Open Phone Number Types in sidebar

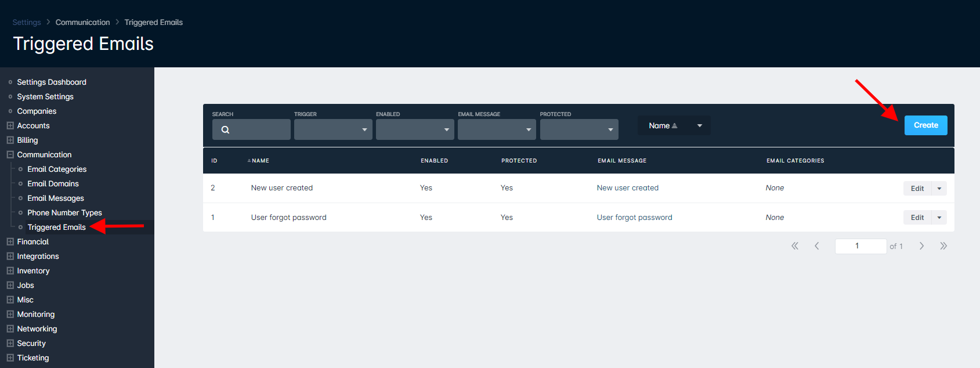click(64, 213)
